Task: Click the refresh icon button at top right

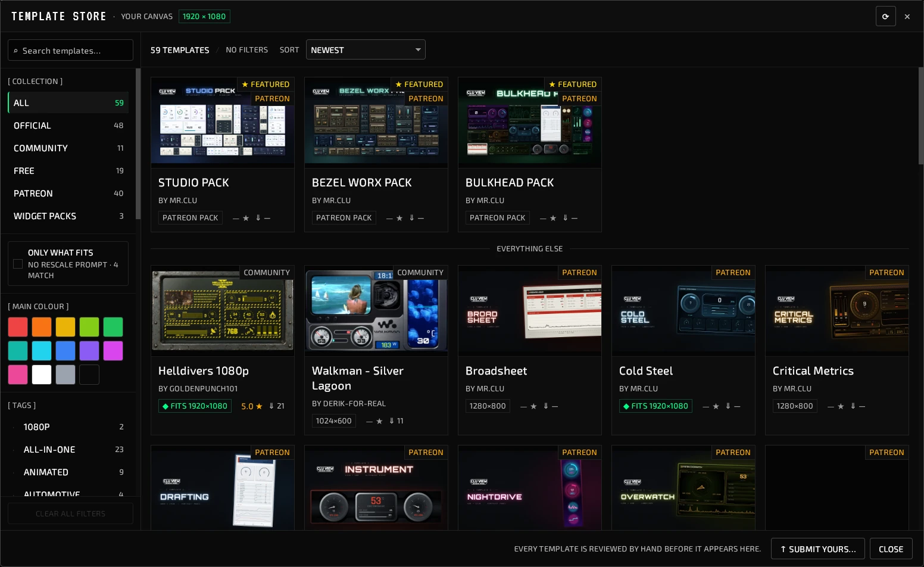Action: (885, 17)
